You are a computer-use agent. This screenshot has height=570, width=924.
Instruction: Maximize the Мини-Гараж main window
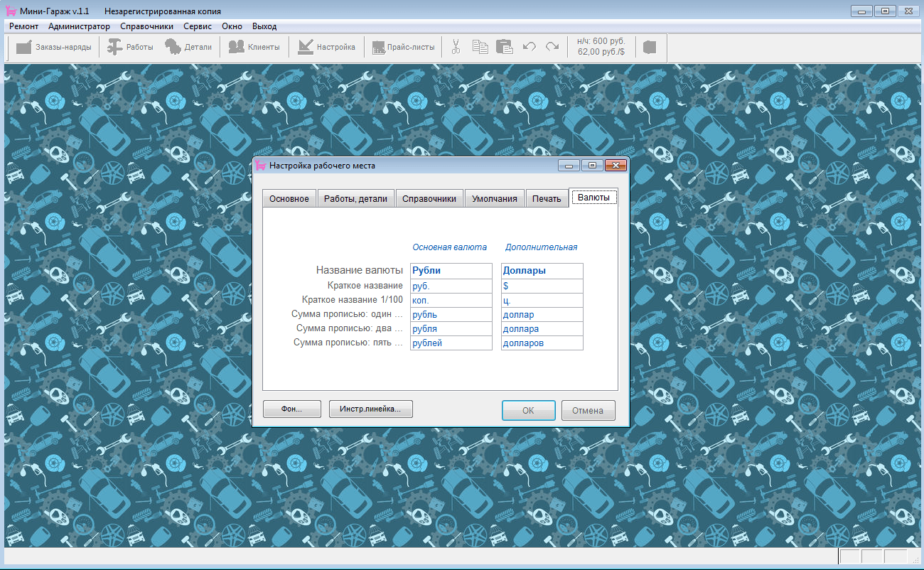click(886, 11)
